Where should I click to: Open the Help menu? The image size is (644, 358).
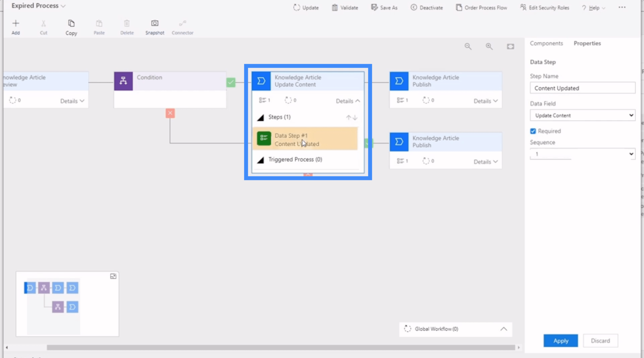pos(593,8)
